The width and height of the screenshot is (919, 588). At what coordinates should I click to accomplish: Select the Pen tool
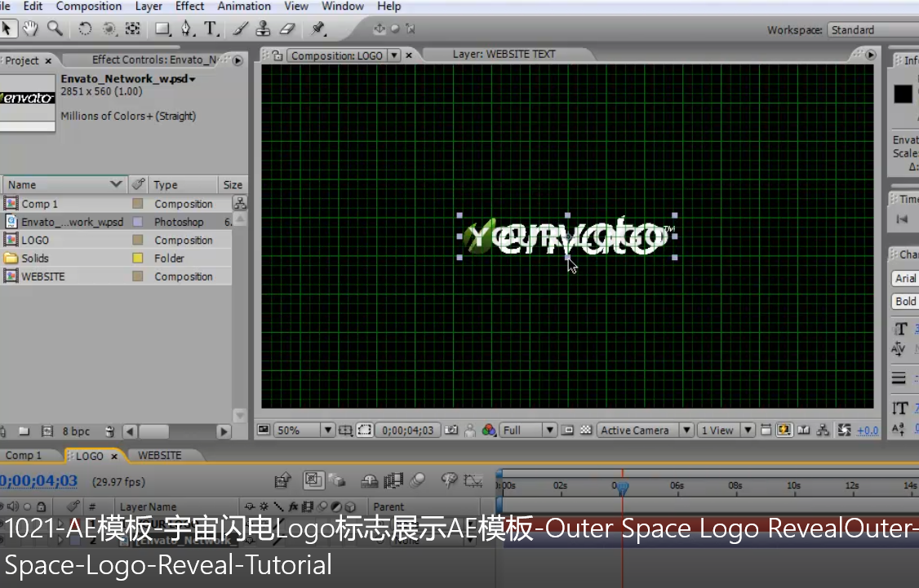[186, 29]
